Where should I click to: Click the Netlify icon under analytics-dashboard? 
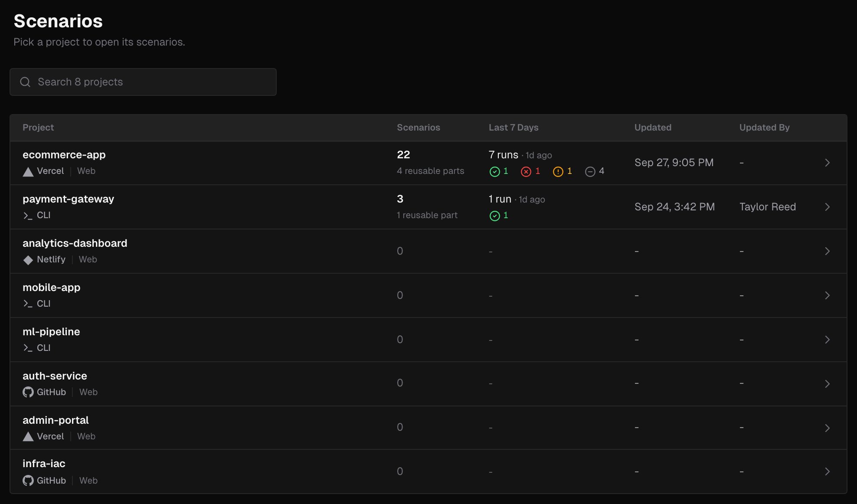coord(28,260)
